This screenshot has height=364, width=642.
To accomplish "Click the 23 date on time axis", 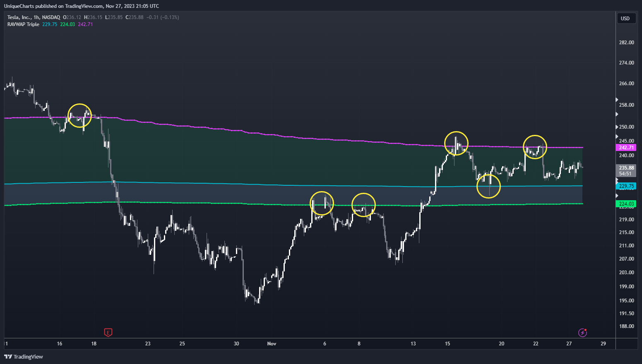I will pyautogui.click(x=148, y=344).
